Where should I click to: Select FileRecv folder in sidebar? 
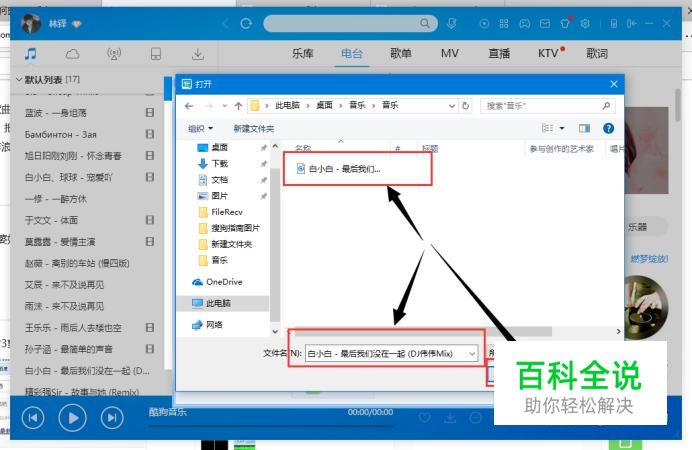(227, 212)
